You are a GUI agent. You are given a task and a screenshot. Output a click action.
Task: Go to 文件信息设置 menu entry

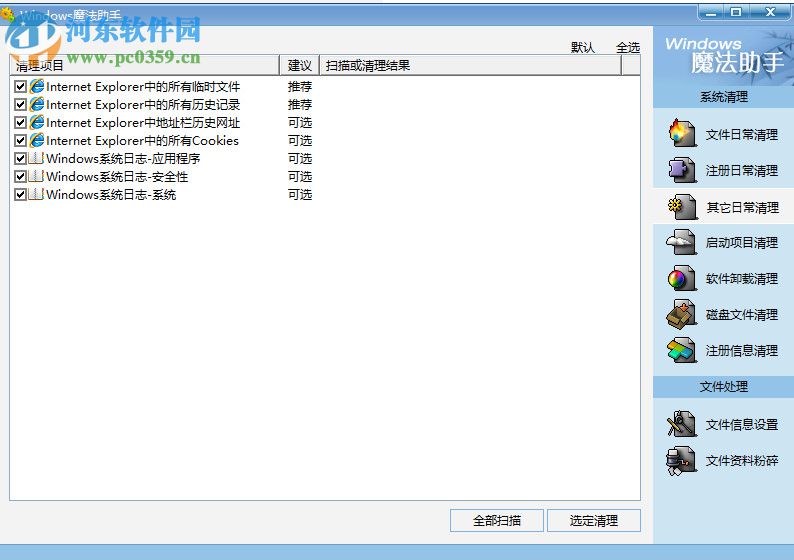[742, 424]
